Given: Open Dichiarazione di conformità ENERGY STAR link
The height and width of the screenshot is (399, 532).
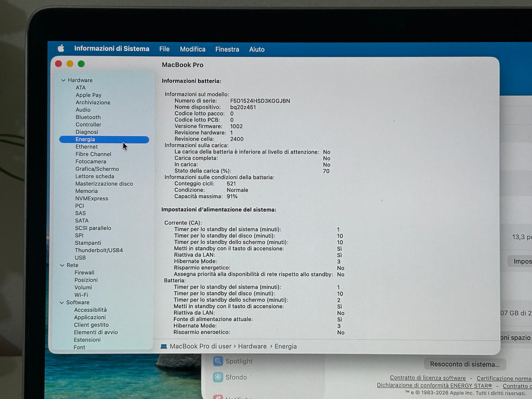Looking at the screenshot, I should pyautogui.click(x=434, y=386).
